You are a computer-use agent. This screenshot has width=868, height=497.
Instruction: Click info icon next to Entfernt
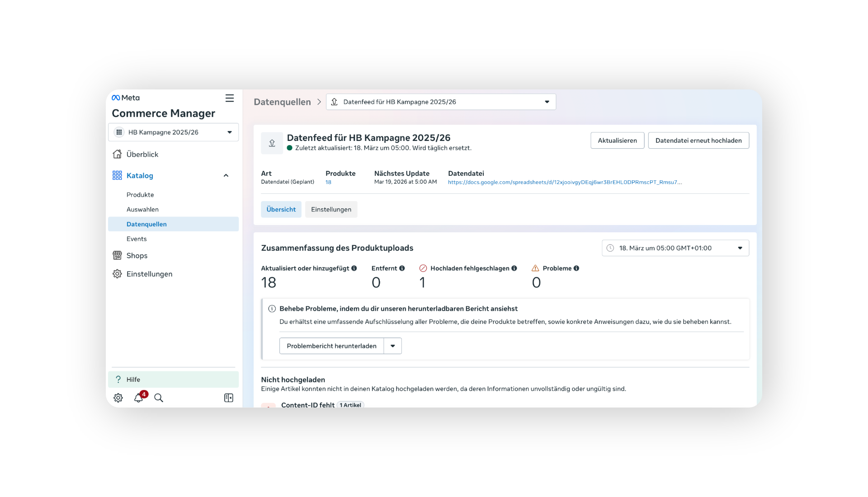pyautogui.click(x=402, y=268)
